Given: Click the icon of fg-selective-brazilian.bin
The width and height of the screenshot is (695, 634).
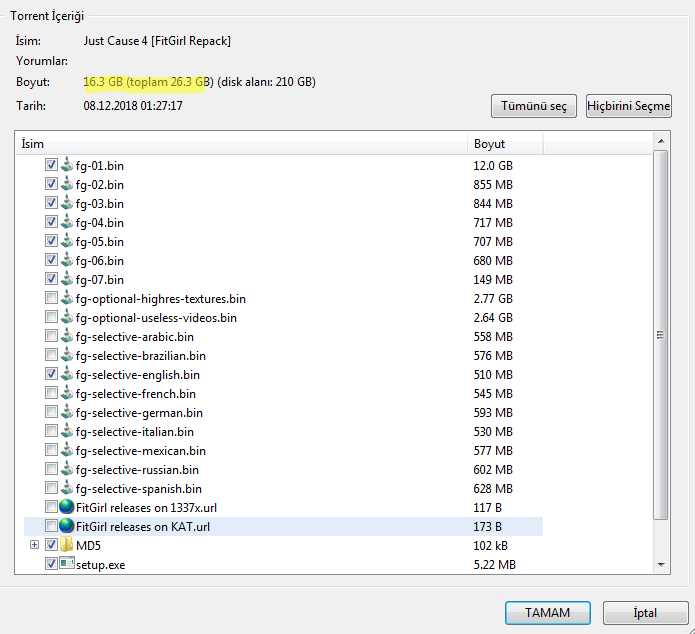Looking at the screenshot, I should click(x=67, y=356).
